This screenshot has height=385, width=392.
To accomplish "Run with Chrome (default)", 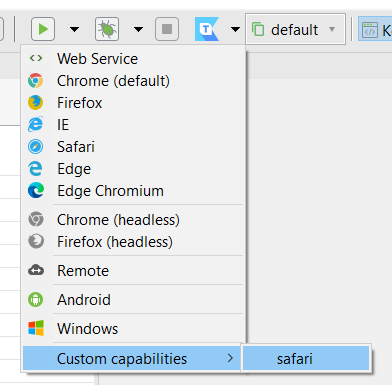I will [x=133, y=81].
